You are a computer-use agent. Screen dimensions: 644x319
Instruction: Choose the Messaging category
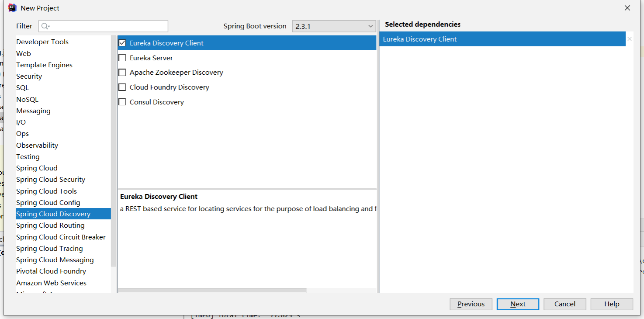(63, 111)
